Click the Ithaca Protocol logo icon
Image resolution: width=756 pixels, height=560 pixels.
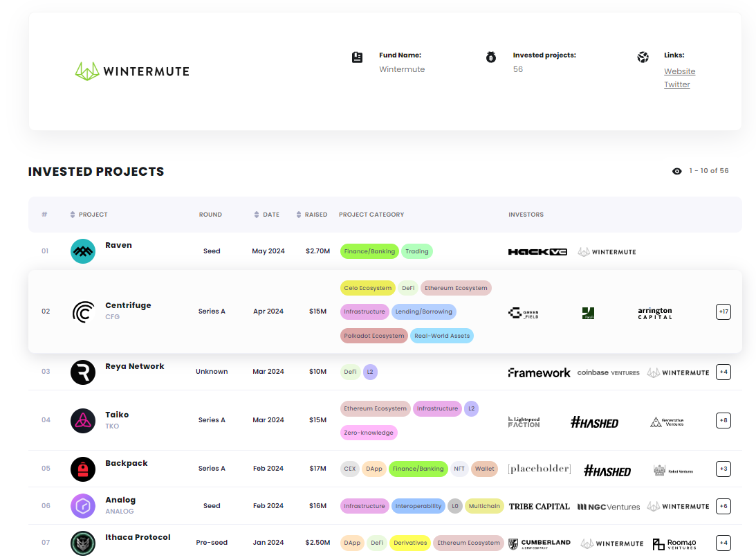(83, 543)
